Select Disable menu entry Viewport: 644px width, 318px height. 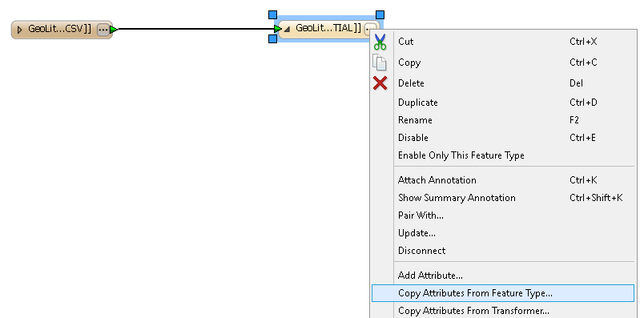(x=413, y=138)
